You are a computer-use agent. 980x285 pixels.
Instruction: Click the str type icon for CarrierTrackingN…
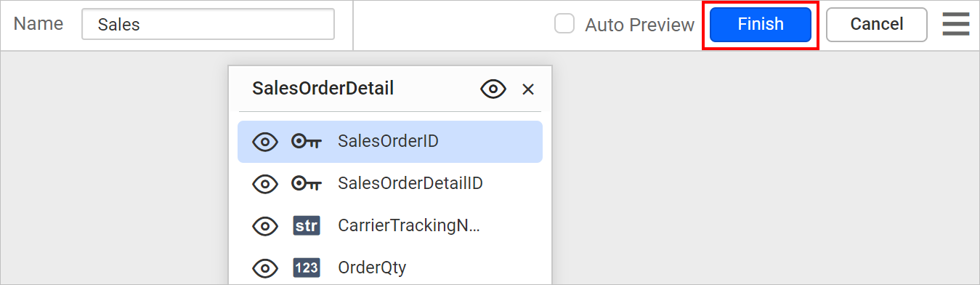coord(306,226)
